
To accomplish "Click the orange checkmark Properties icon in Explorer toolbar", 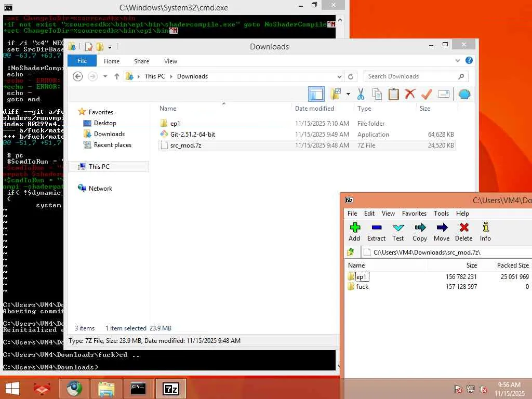I will 427,94.
